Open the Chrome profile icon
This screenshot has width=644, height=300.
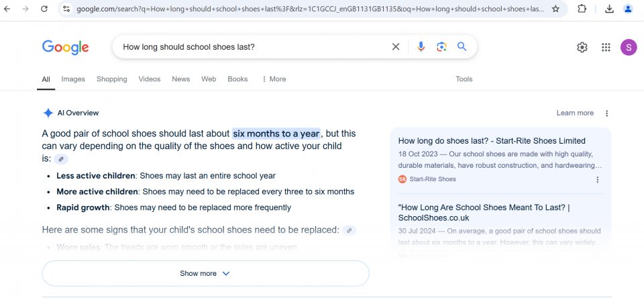pos(628,9)
